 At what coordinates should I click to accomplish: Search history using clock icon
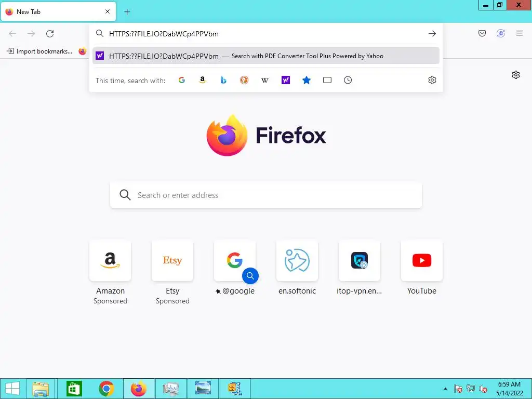click(348, 80)
